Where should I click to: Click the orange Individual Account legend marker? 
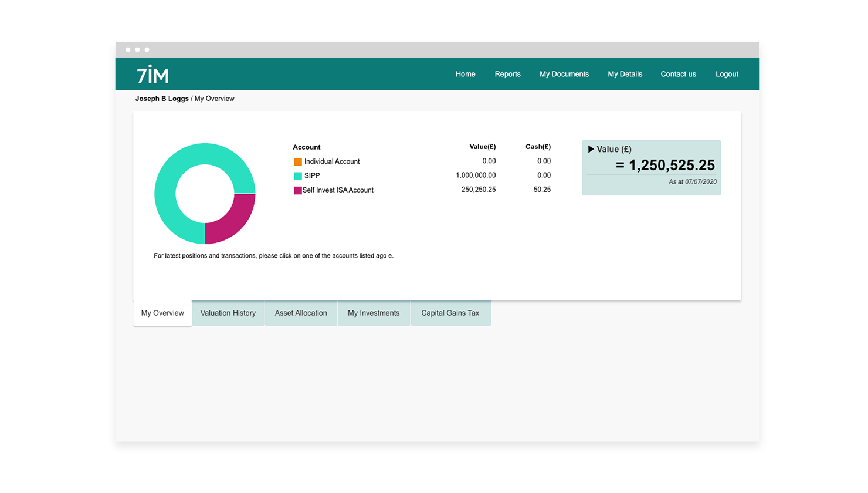(x=297, y=161)
